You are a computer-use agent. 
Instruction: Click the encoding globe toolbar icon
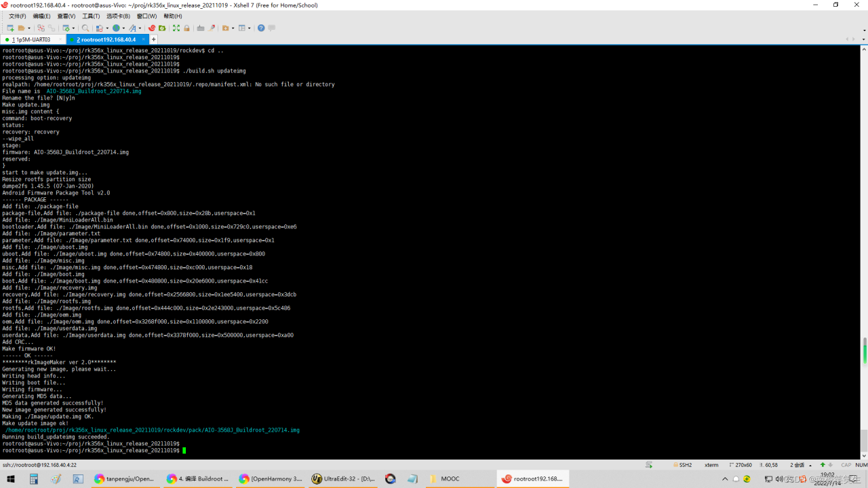(116, 28)
